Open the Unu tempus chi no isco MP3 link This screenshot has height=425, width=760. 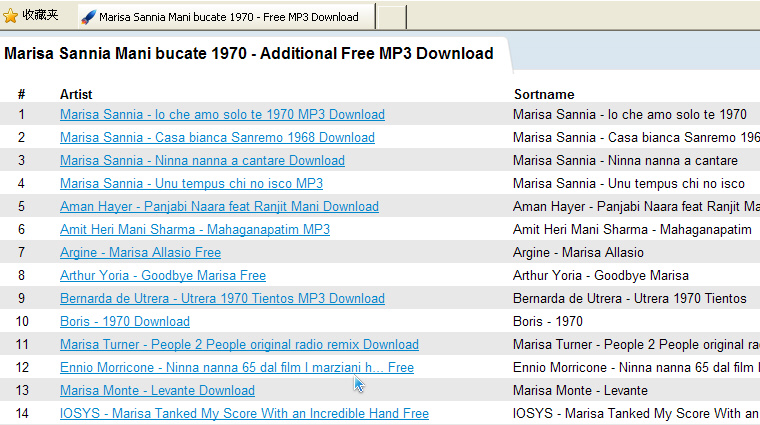pos(191,183)
